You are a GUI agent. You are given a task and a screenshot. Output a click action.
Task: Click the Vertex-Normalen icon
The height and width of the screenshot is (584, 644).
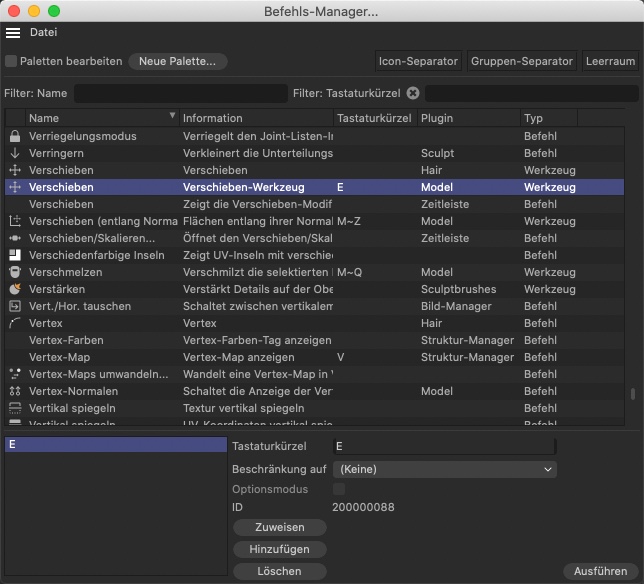[14, 391]
